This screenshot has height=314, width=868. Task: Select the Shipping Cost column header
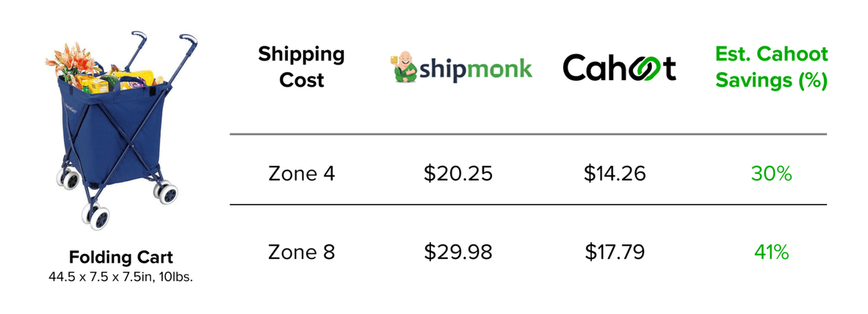(x=301, y=67)
